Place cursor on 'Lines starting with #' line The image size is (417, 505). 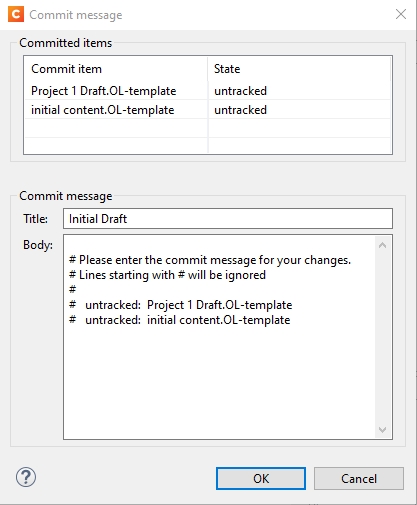167,275
